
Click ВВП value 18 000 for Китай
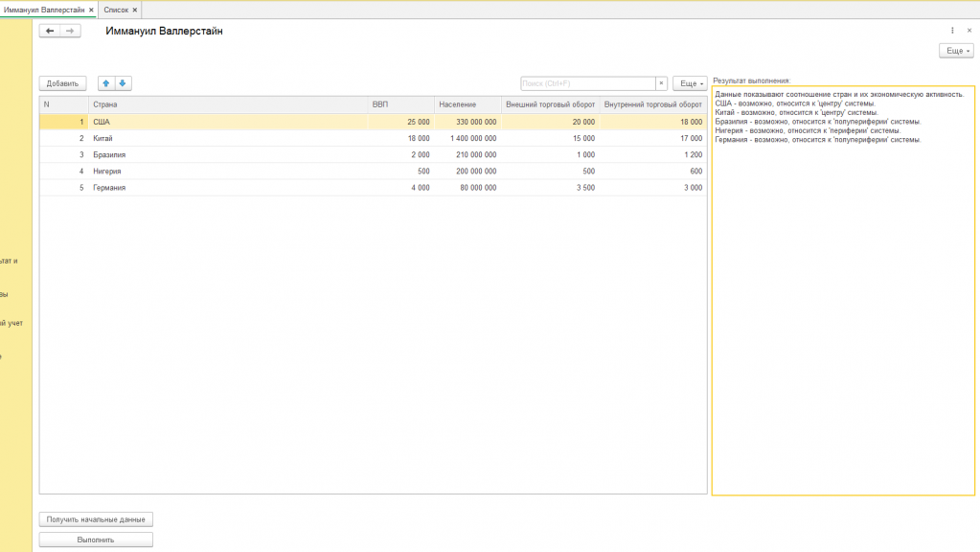[400, 138]
